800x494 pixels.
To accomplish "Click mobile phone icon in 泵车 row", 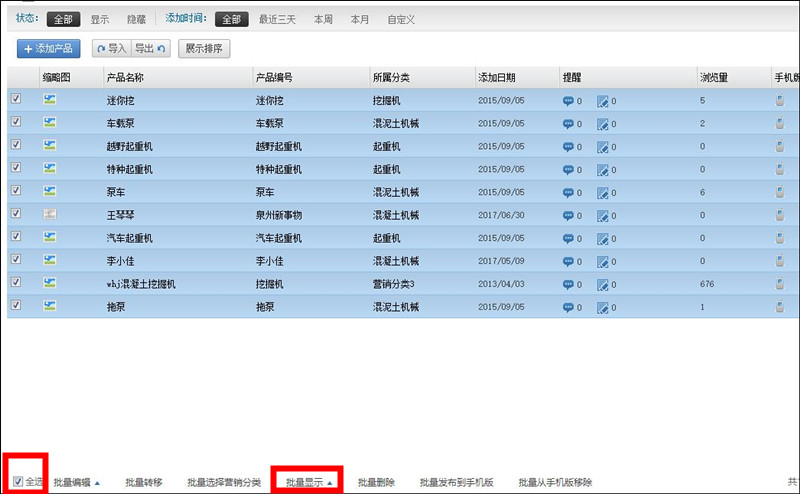I will (780, 192).
